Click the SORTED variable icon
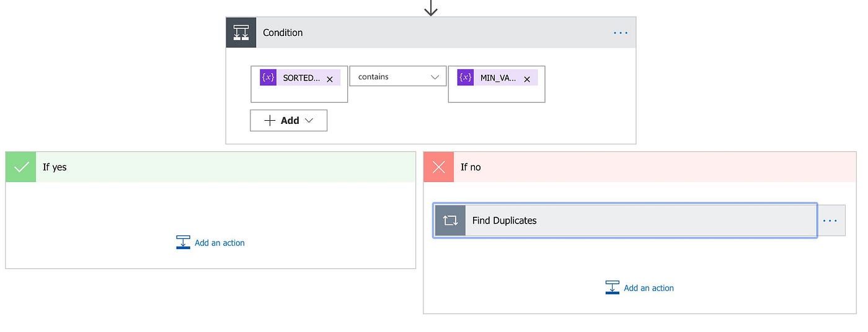This screenshot has width=868, height=332. (x=268, y=78)
